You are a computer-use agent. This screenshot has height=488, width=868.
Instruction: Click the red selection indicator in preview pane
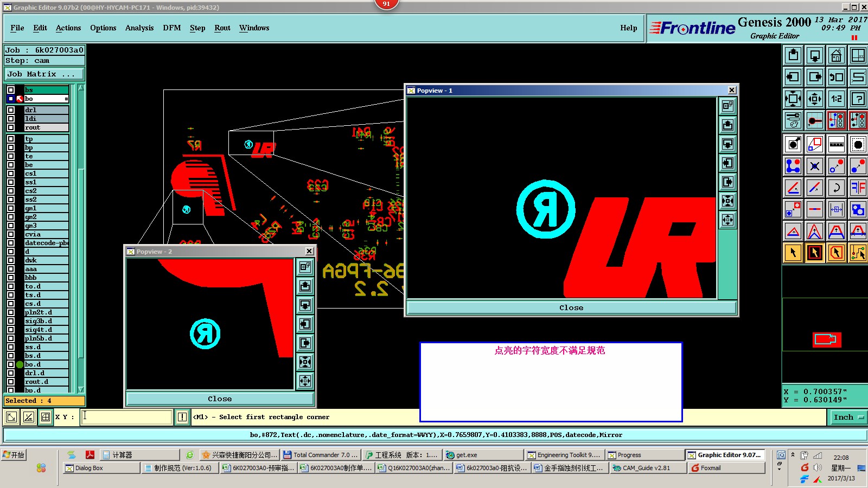tap(827, 339)
